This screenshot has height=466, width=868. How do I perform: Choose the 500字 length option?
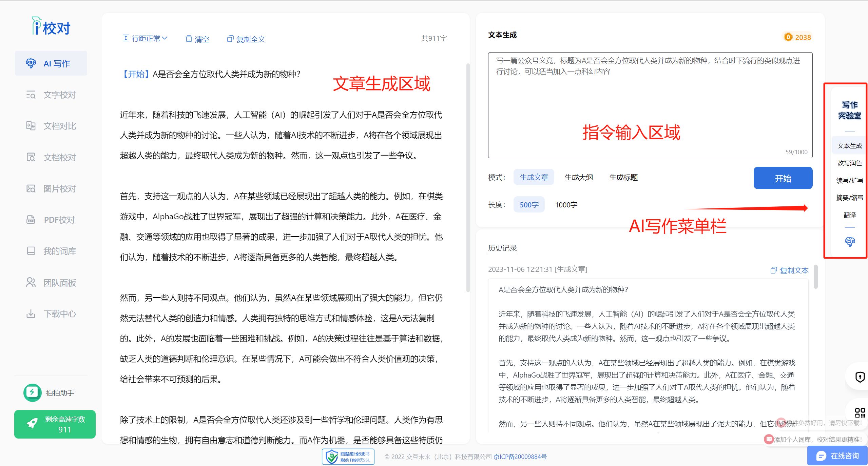529,205
